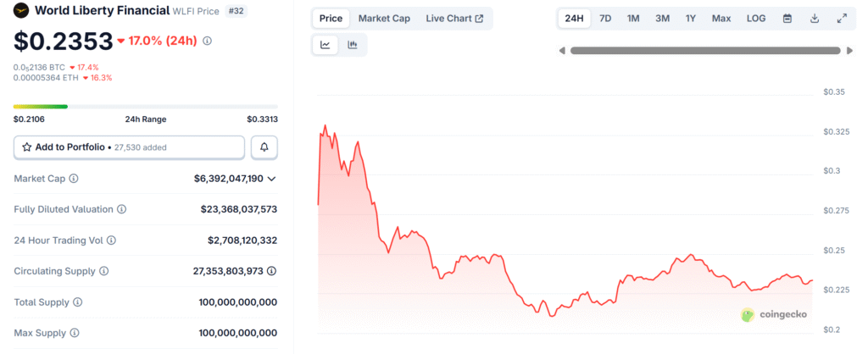Screen dimensions: 868x354
Task: Select the 24H time range
Action: pyautogui.click(x=574, y=19)
